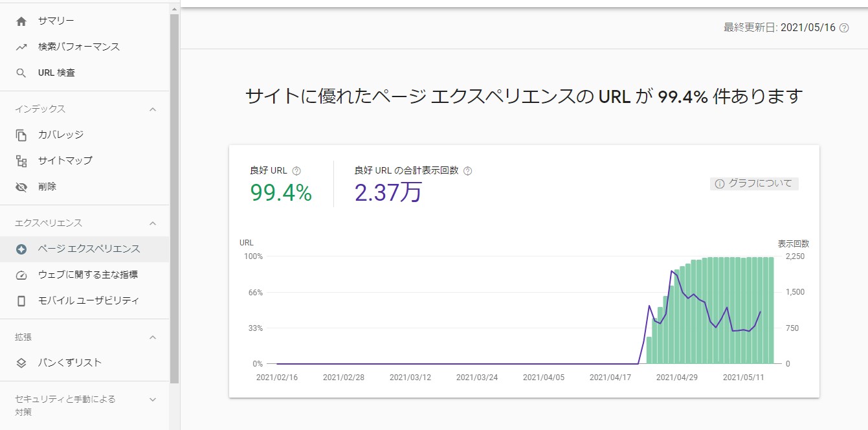868x430 pixels.
Task: Click the 2021/05/11 date axis label
Action: pos(743,377)
